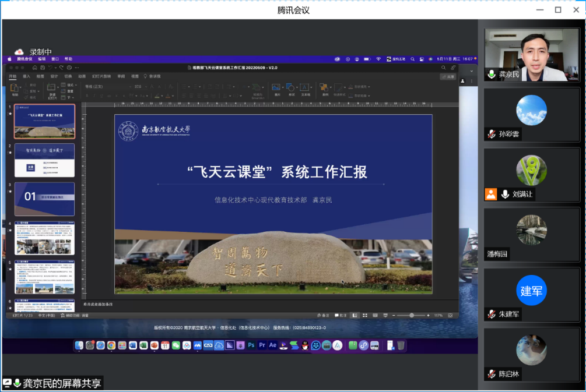
Task: Click the notes area 单击此处添加备注
Action: tap(98, 304)
